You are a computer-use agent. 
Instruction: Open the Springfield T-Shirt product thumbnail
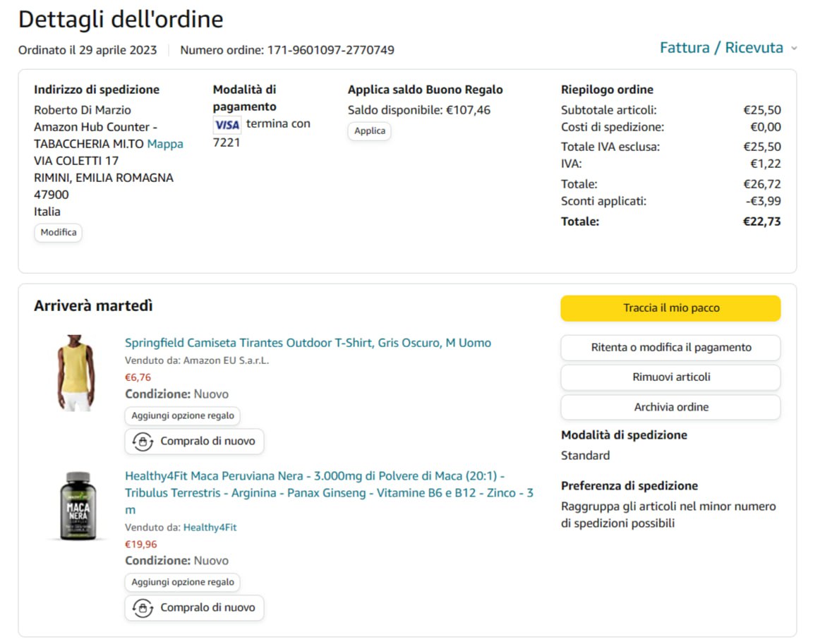pos(76,372)
